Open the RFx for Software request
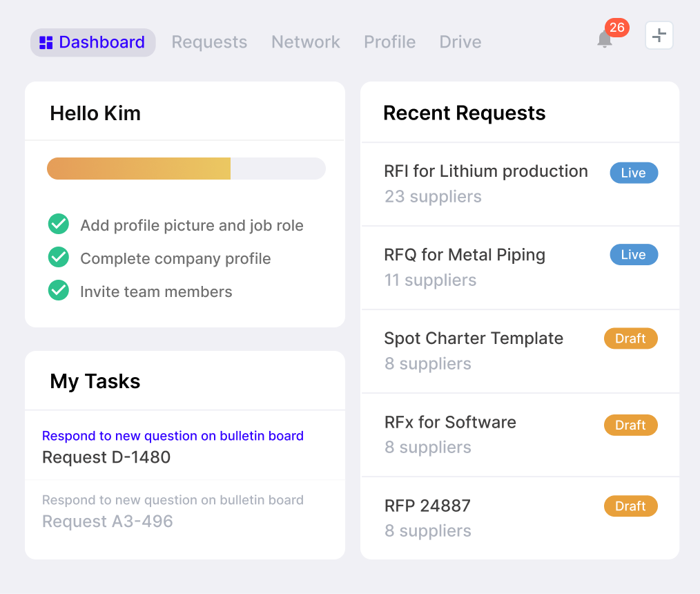The height and width of the screenshot is (594, 700). pyautogui.click(x=449, y=422)
